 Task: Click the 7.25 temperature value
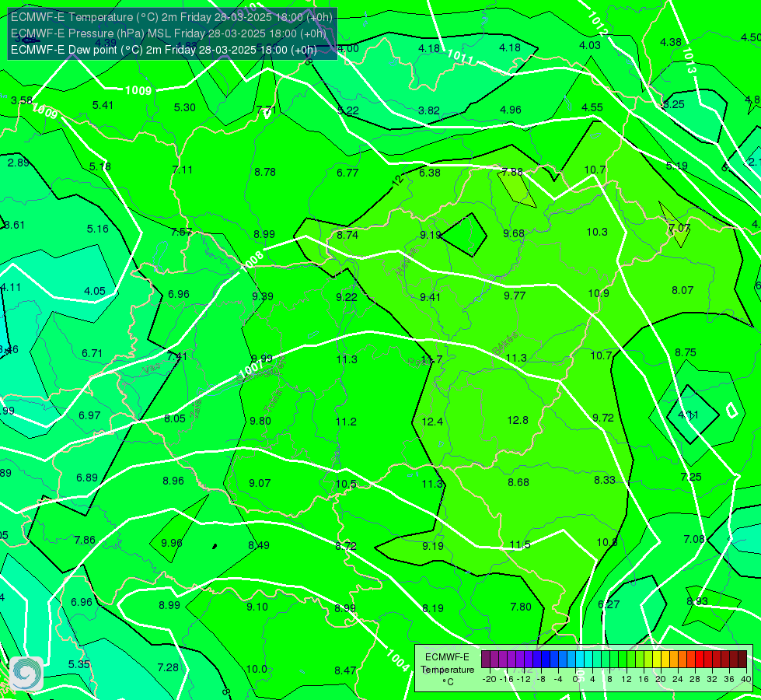(691, 477)
